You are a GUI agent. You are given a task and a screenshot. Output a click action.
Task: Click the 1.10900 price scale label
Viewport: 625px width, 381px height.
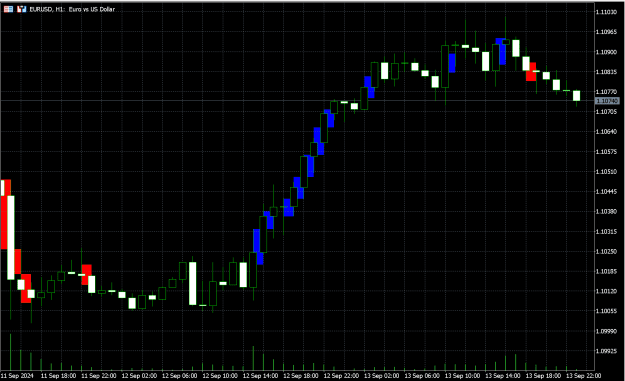point(606,52)
